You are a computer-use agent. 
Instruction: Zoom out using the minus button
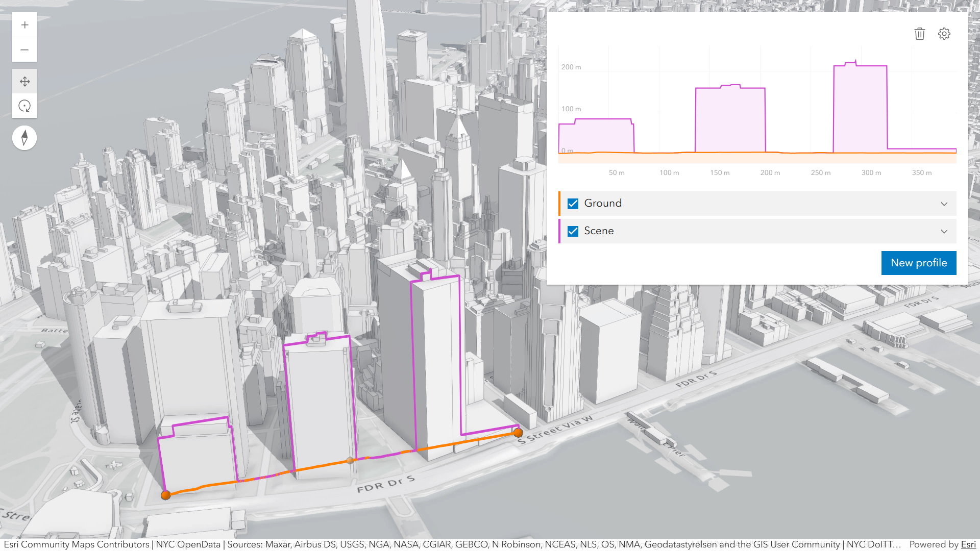click(x=24, y=49)
